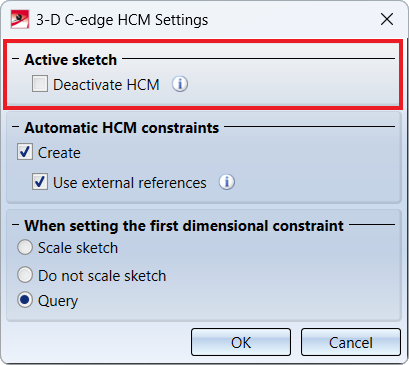
Task: Click the 3-D C-edge HCM Settings title text
Action: [x=122, y=20]
